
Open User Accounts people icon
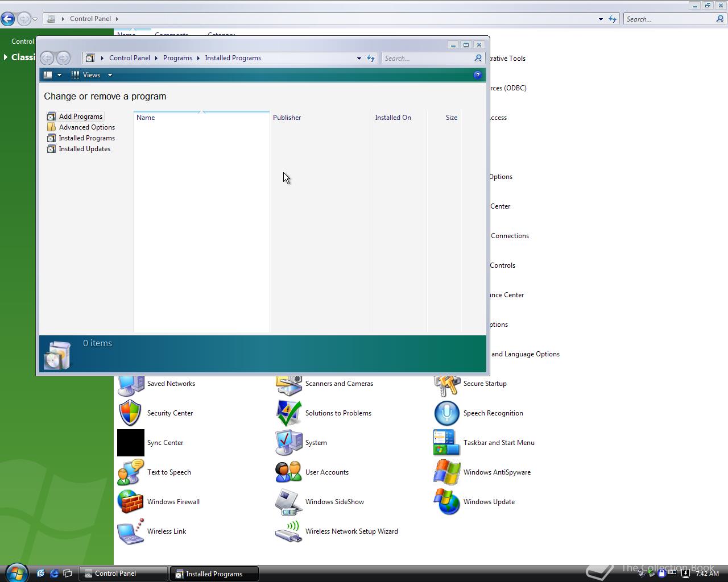(288, 472)
